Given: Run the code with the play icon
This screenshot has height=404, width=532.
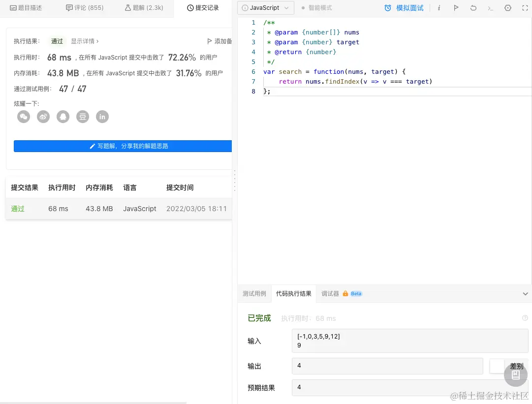Looking at the screenshot, I should [x=456, y=8].
